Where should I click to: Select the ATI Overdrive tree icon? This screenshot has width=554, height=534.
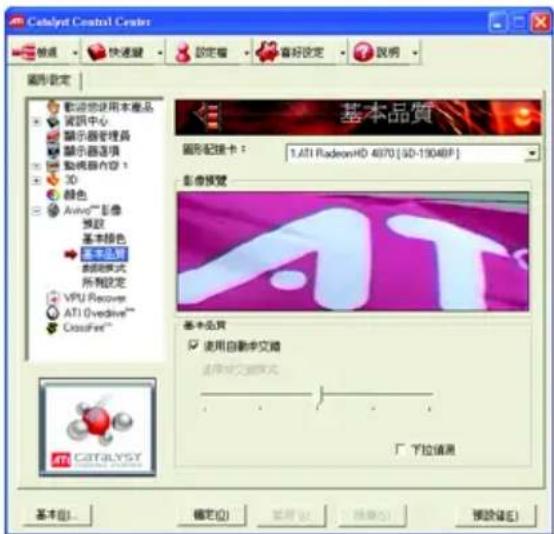(53, 313)
